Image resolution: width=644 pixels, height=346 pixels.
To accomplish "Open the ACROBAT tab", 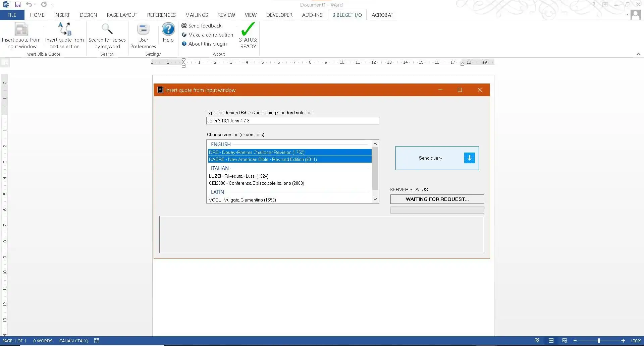I will click(382, 15).
